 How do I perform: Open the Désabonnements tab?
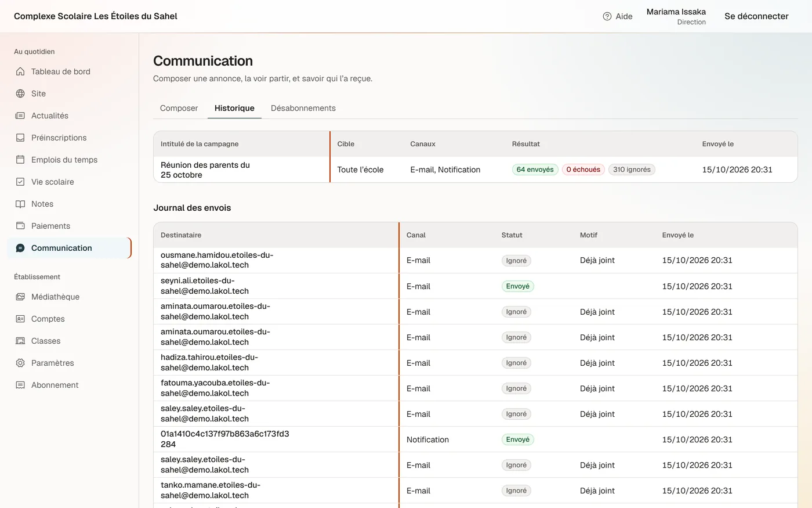pyautogui.click(x=303, y=108)
